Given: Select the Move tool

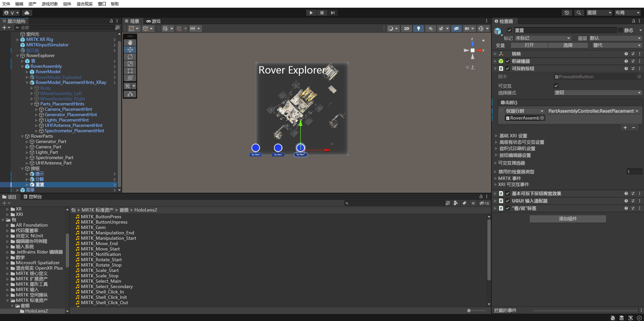Looking at the screenshot, I should tap(130, 50).
